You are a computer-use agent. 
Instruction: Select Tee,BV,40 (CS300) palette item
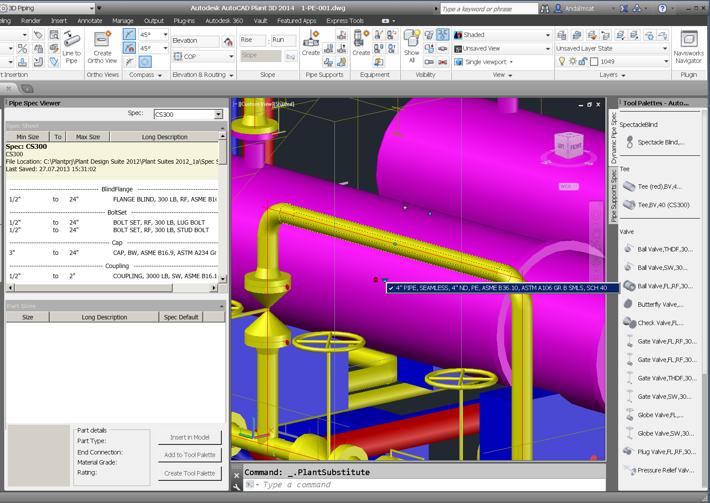(657, 205)
